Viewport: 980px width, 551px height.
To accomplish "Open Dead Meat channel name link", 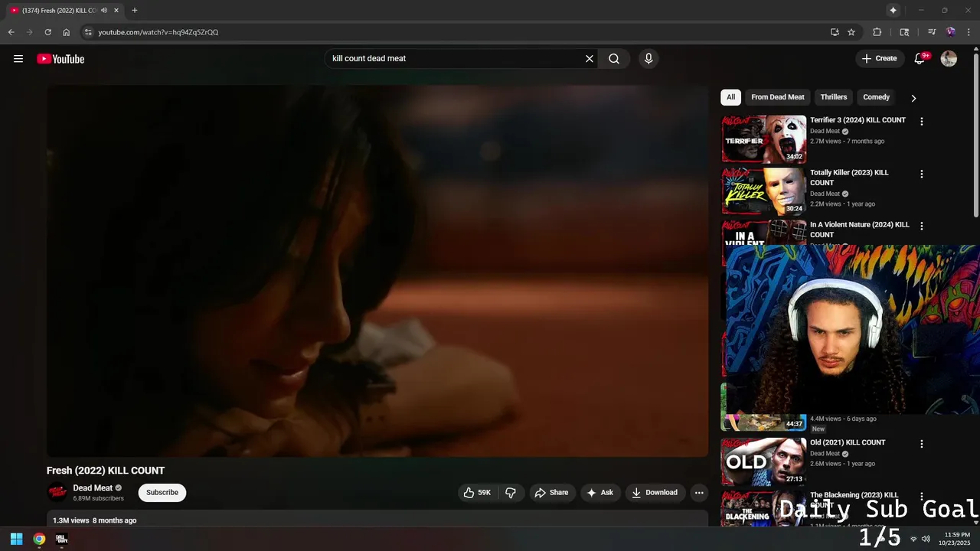I will click(x=93, y=488).
